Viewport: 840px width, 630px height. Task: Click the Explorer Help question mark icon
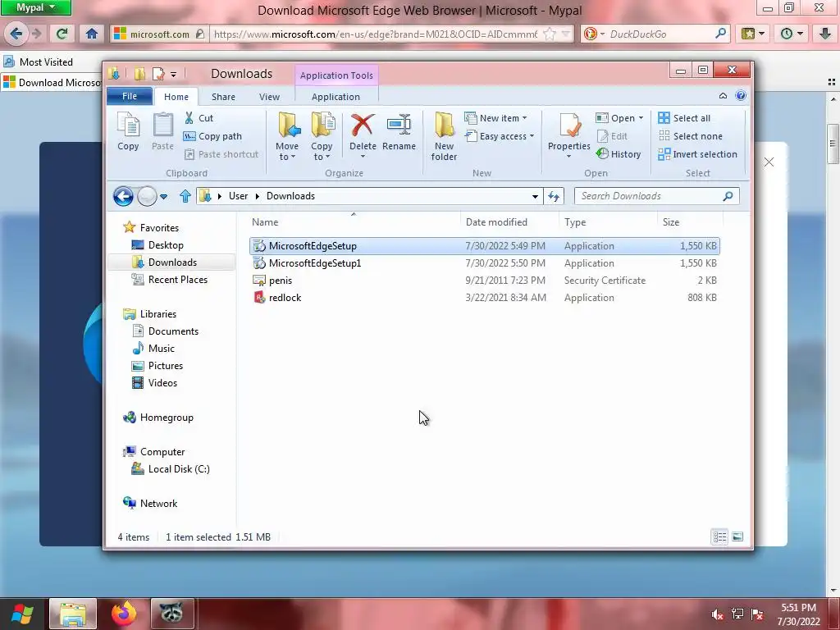pyautogui.click(x=741, y=95)
